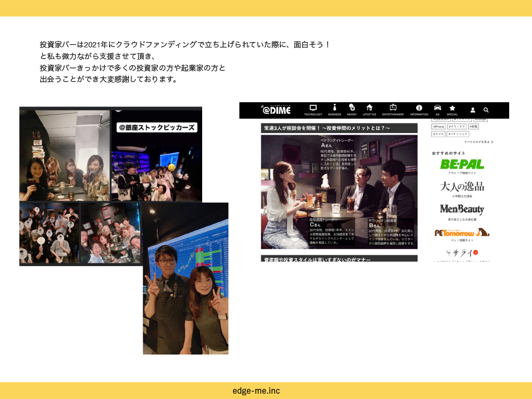The width and height of the screenshot is (532, 399).
Task: Open the TECHNOLOGY monitor icon
Action: click(313, 108)
